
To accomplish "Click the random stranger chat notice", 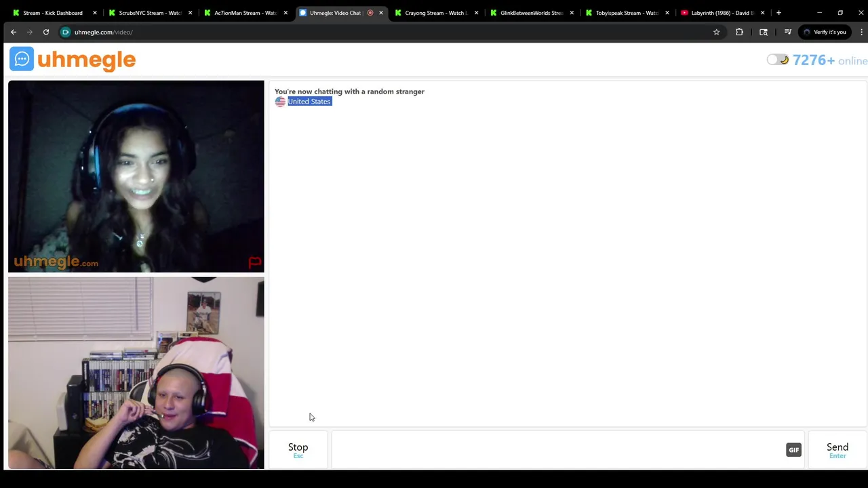I will tap(349, 91).
